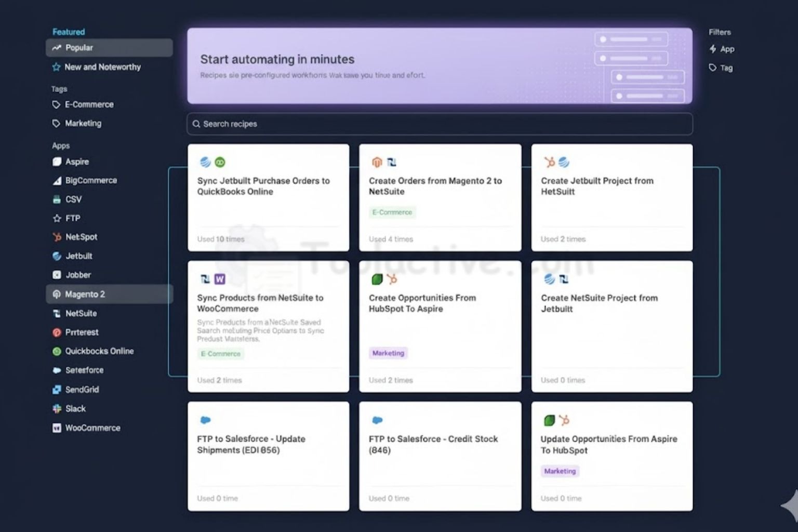The width and height of the screenshot is (798, 532).
Task: Click the BigCommerce app icon
Action: click(57, 180)
